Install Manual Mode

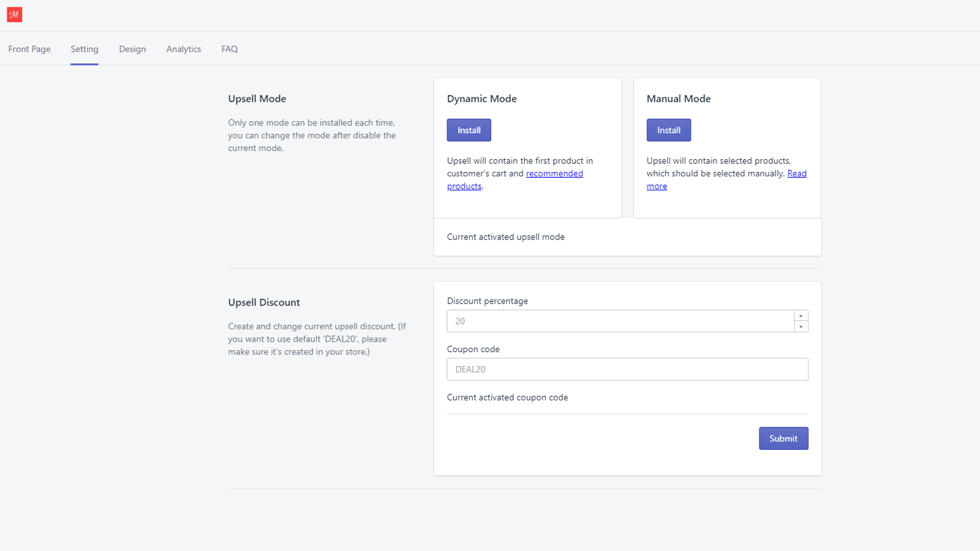pos(668,130)
